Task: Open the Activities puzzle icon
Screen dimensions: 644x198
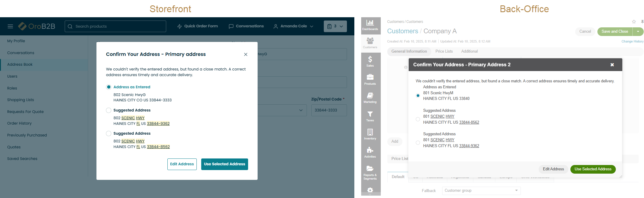Action: click(370, 152)
